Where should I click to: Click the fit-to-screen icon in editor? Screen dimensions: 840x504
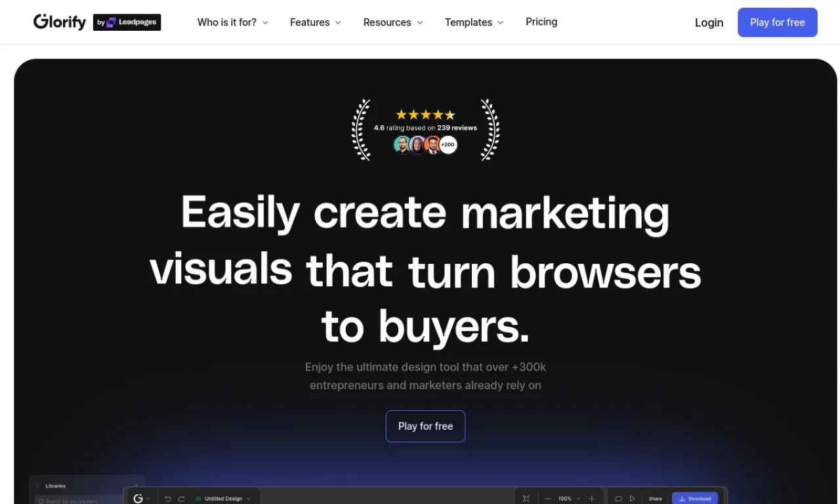[x=526, y=499]
